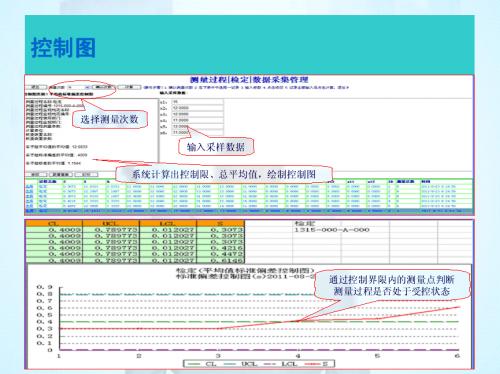Click the S entry in chart legend
This screenshot has width=500, height=374.
click(x=317, y=364)
